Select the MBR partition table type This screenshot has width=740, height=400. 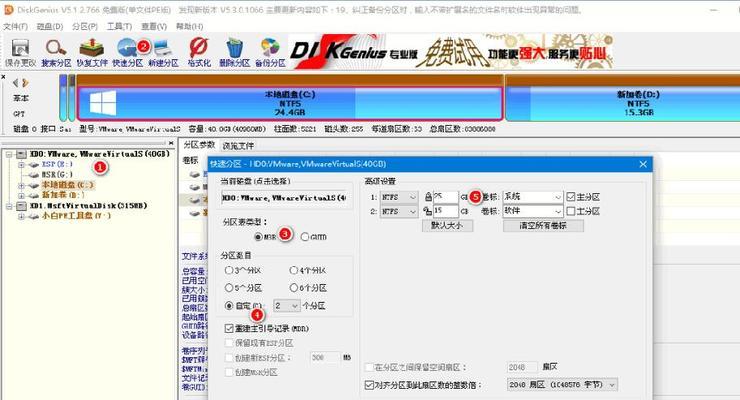[x=258, y=237]
